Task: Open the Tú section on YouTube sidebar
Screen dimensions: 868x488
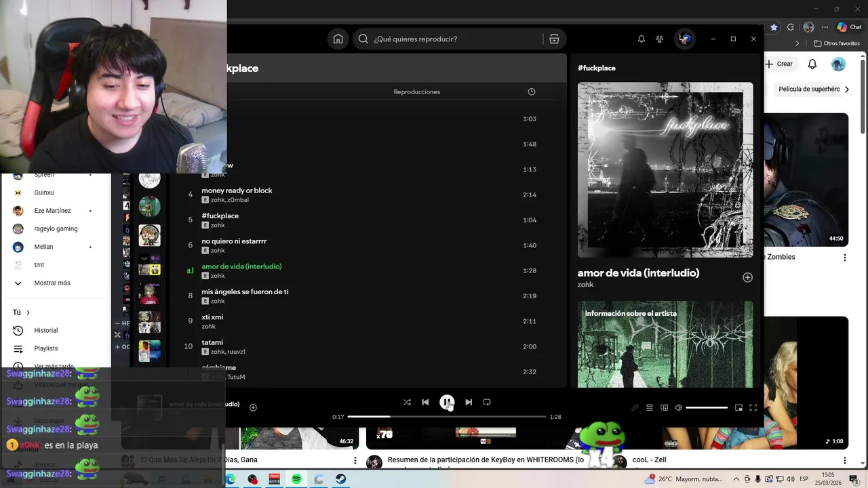Action: 22,312
